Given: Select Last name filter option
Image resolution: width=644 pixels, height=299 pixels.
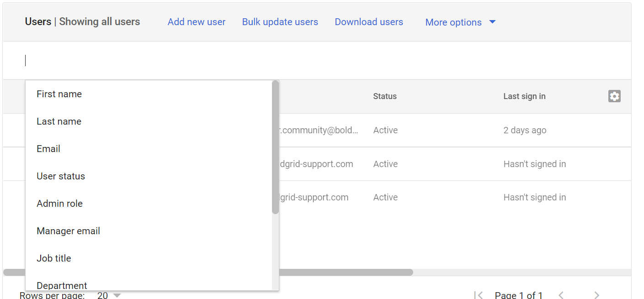Looking at the screenshot, I should [59, 121].
